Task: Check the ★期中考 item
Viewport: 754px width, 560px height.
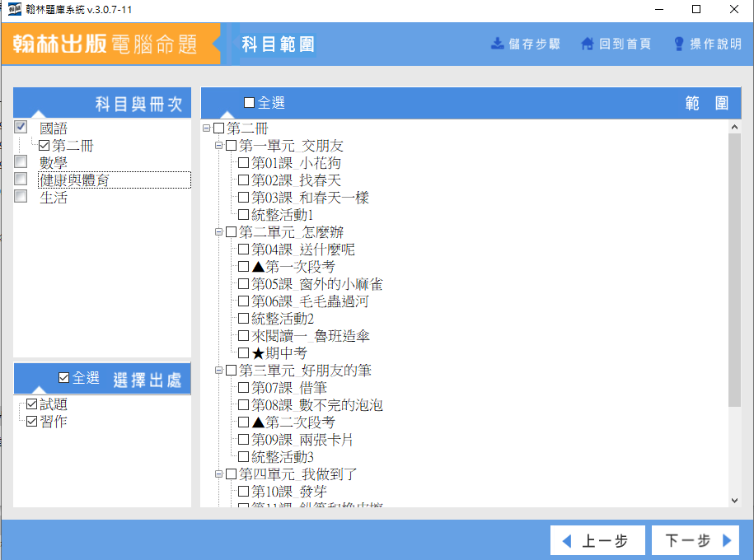Action: click(x=243, y=353)
